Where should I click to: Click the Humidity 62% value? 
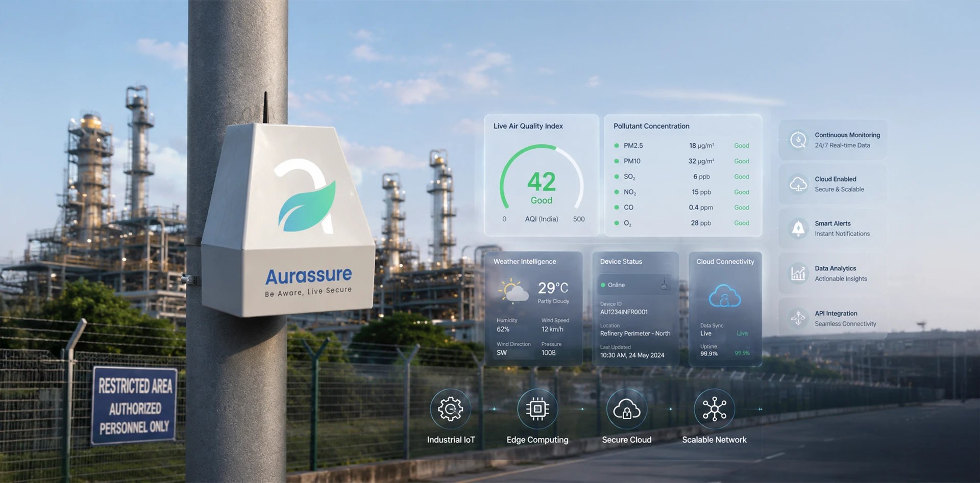[503, 329]
